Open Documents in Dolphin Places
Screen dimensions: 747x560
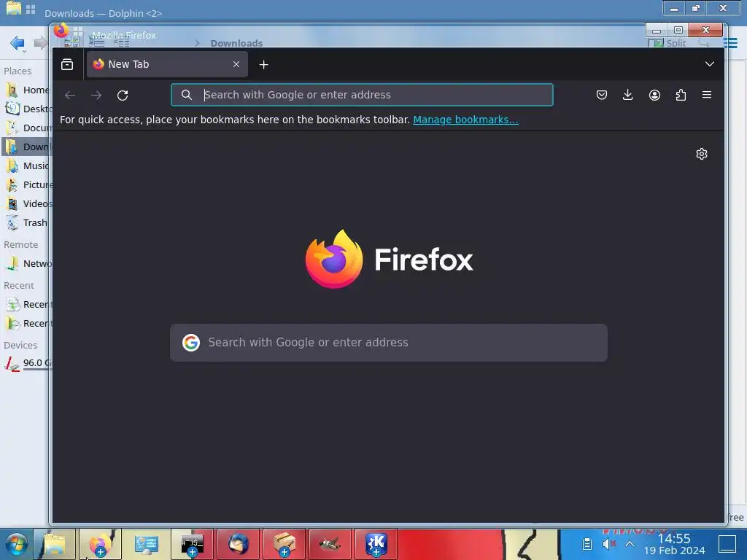[26, 128]
